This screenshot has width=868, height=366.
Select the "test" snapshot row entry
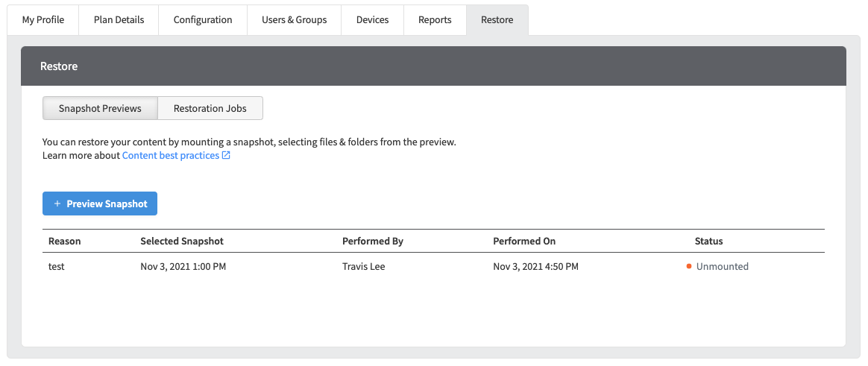coord(57,267)
